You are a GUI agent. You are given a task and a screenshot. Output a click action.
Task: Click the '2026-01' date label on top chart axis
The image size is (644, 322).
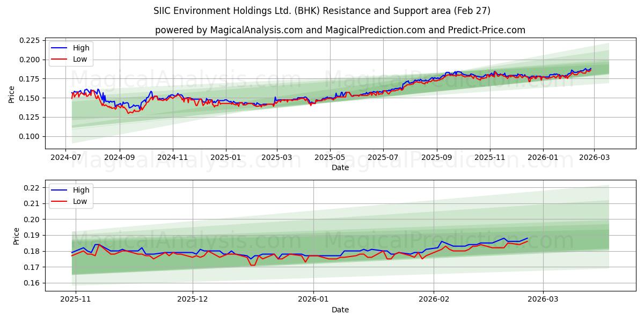pyautogui.click(x=543, y=158)
